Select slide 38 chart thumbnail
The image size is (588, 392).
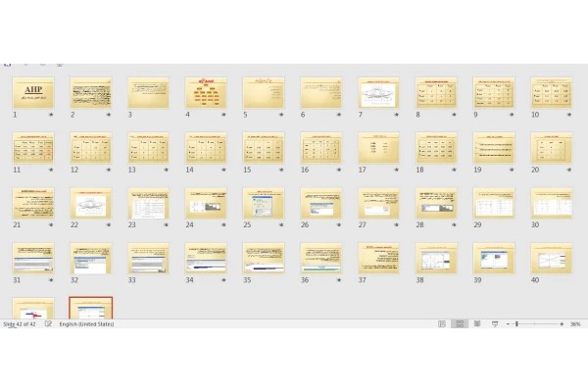[x=436, y=258]
